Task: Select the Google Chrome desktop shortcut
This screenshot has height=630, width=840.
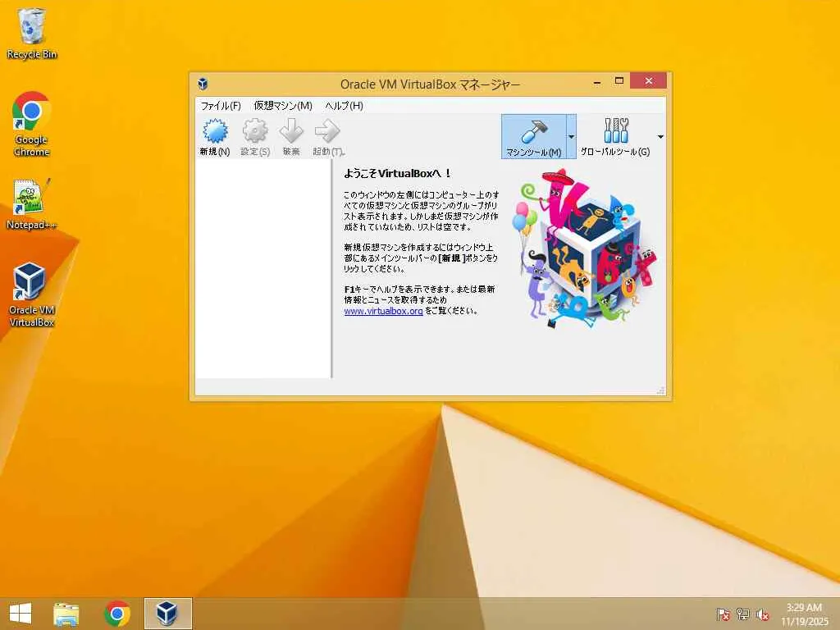Action: click(32, 125)
